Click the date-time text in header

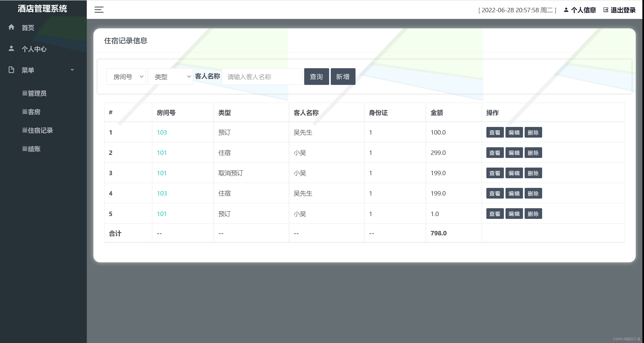click(x=517, y=10)
